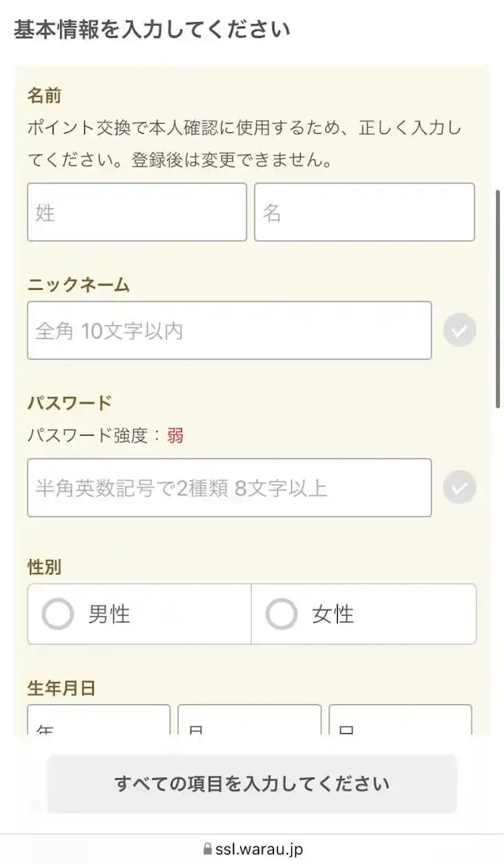This screenshot has height=864, width=504.
Task: Click the 名 (first name) input field
Action: click(364, 212)
